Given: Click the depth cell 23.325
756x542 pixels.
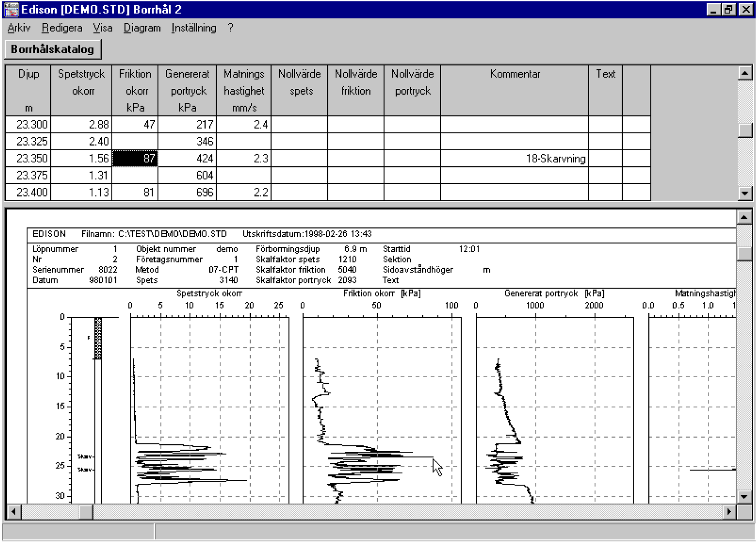Looking at the screenshot, I should tap(28, 142).
